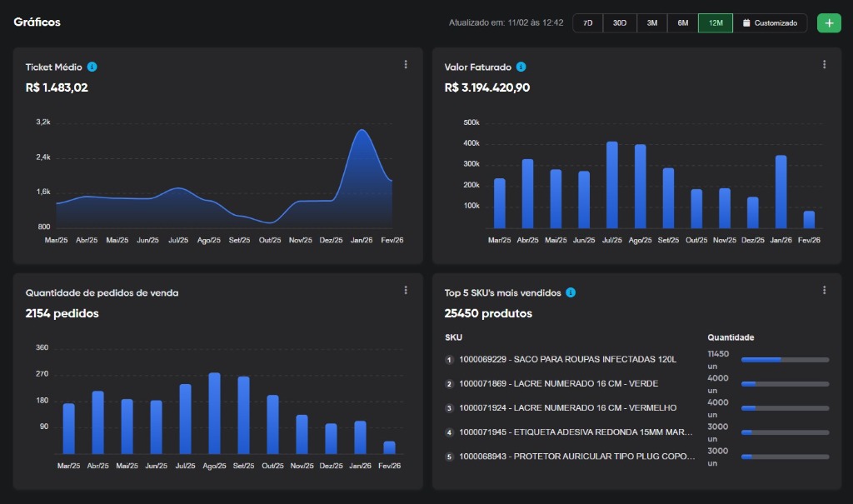This screenshot has width=853, height=504.
Task: Select the currently highlighted 12M tab
Action: coord(715,22)
